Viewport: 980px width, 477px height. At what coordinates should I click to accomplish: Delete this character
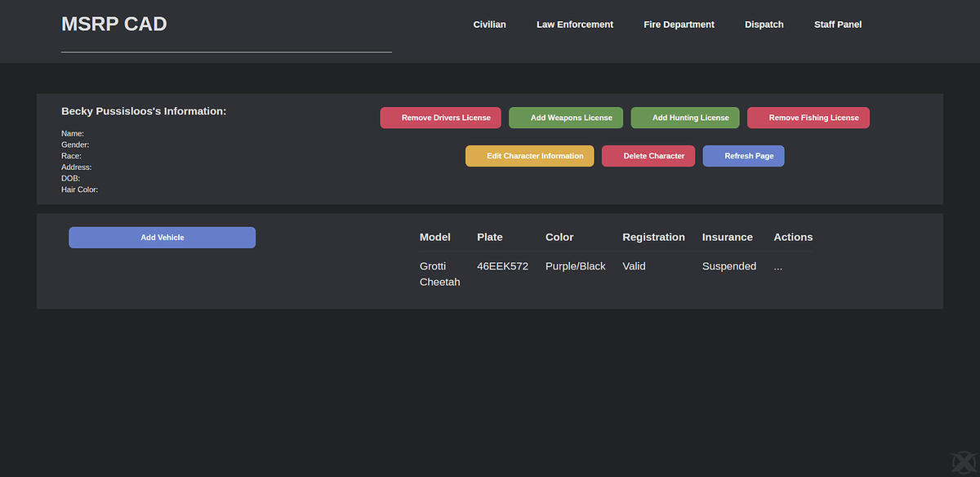point(648,156)
